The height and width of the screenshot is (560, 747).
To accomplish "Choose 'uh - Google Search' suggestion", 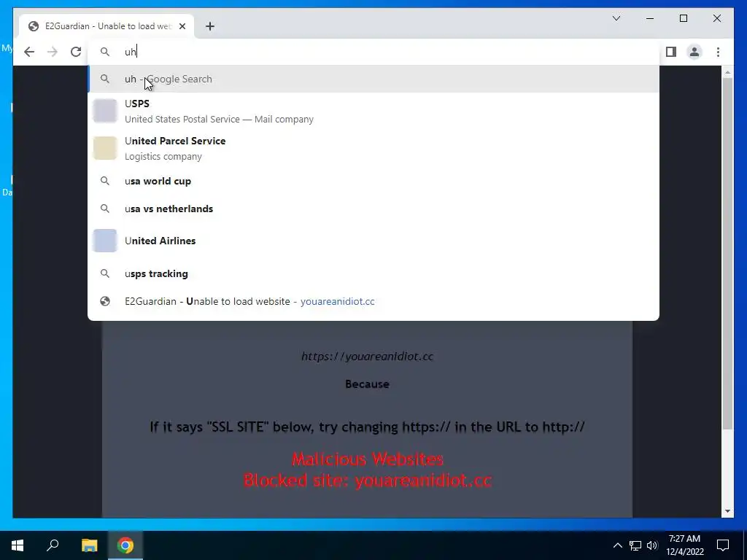I will click(x=373, y=79).
